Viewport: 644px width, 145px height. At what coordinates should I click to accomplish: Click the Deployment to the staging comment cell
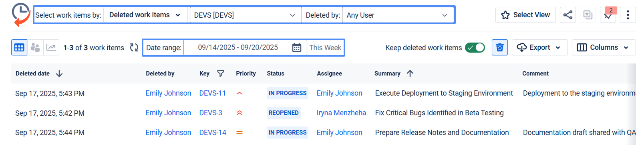pyautogui.click(x=579, y=93)
